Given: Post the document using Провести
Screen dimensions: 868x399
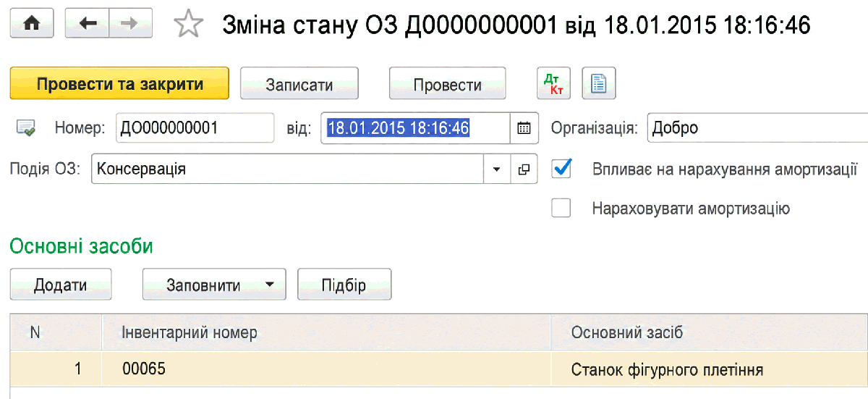Looking at the screenshot, I should [x=448, y=84].
